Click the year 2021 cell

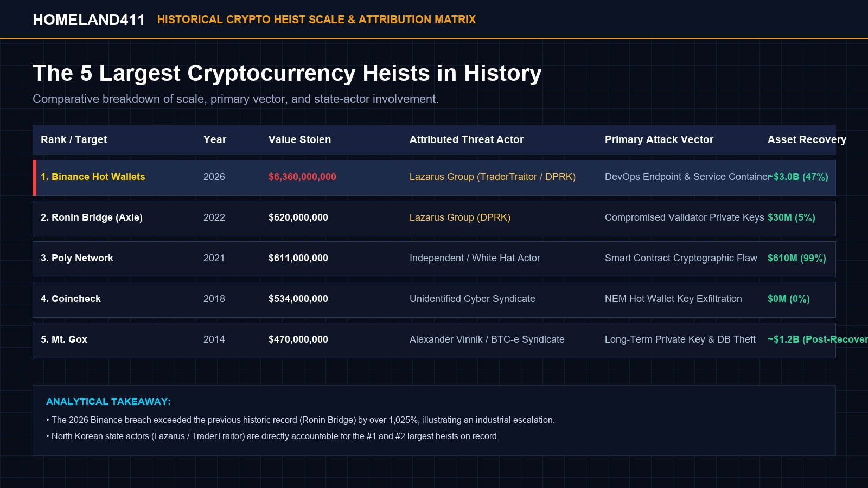[x=214, y=258]
